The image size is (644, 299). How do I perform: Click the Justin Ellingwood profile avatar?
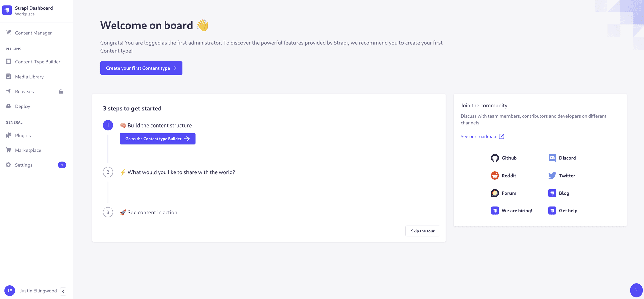point(10,291)
